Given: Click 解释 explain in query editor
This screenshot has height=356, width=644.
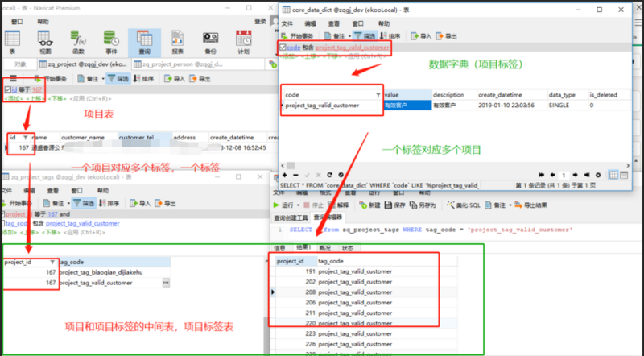Looking at the screenshot, I should click(338, 205).
